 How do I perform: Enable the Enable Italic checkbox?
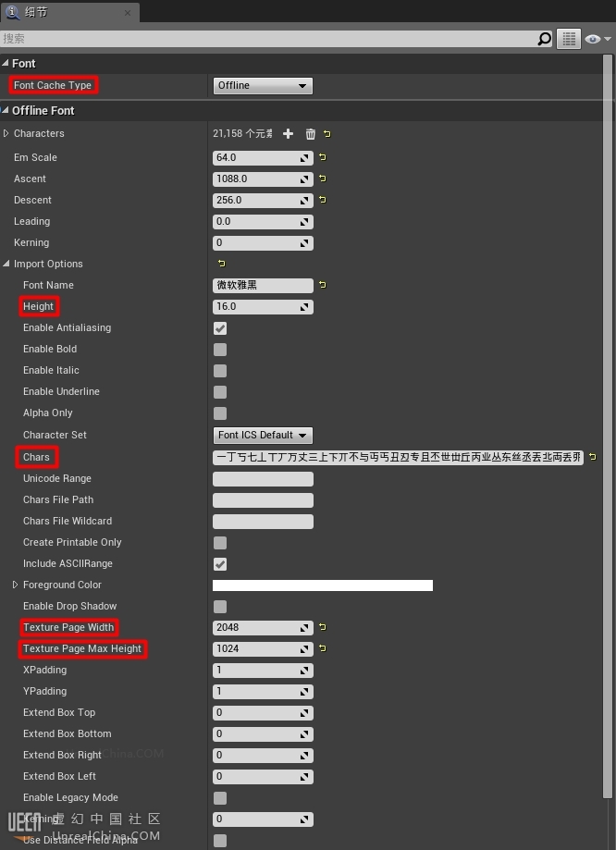coord(219,370)
